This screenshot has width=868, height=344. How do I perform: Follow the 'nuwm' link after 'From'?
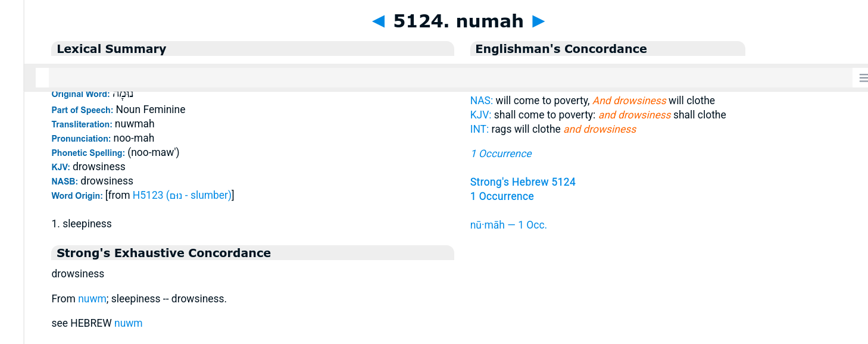pyautogui.click(x=92, y=299)
